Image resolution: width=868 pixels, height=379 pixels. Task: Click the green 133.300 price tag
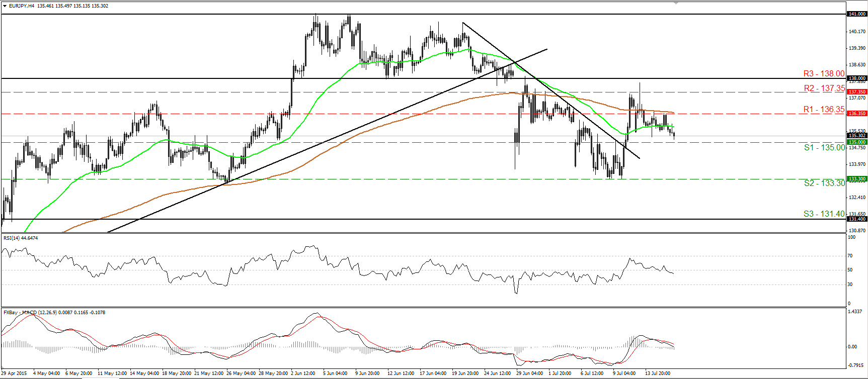coord(857,179)
